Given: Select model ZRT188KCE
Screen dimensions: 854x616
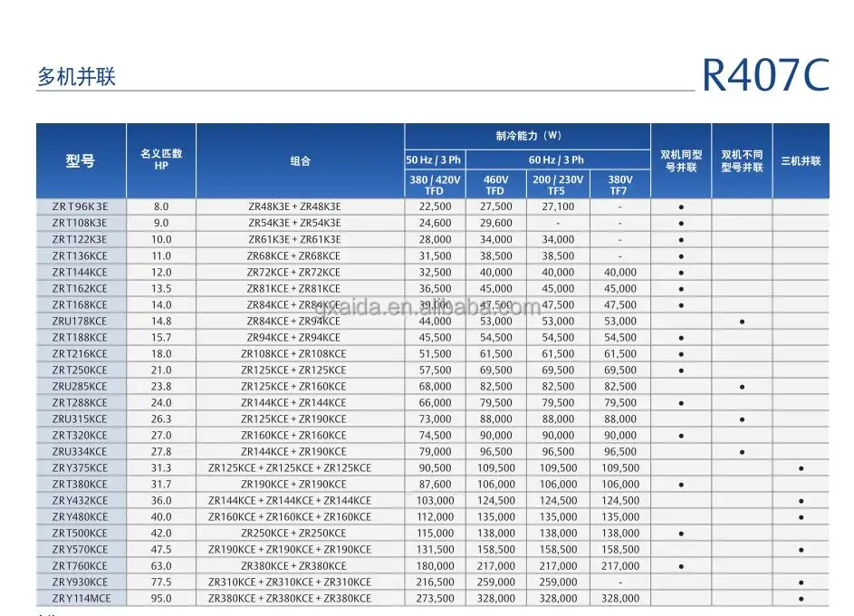Looking at the screenshot, I should pos(80,337).
